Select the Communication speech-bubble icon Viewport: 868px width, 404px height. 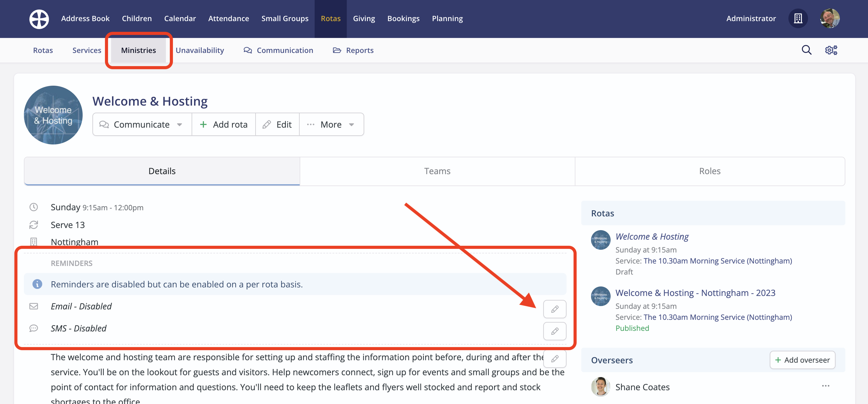point(248,50)
